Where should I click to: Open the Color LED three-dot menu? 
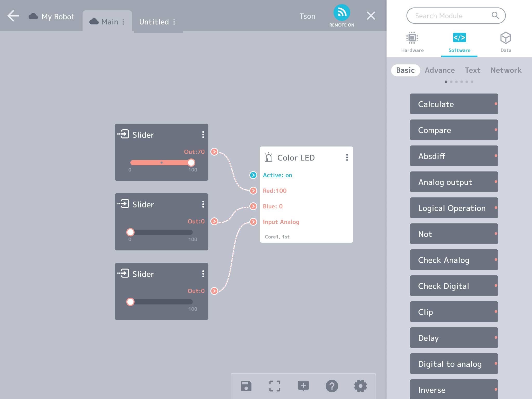347,157
